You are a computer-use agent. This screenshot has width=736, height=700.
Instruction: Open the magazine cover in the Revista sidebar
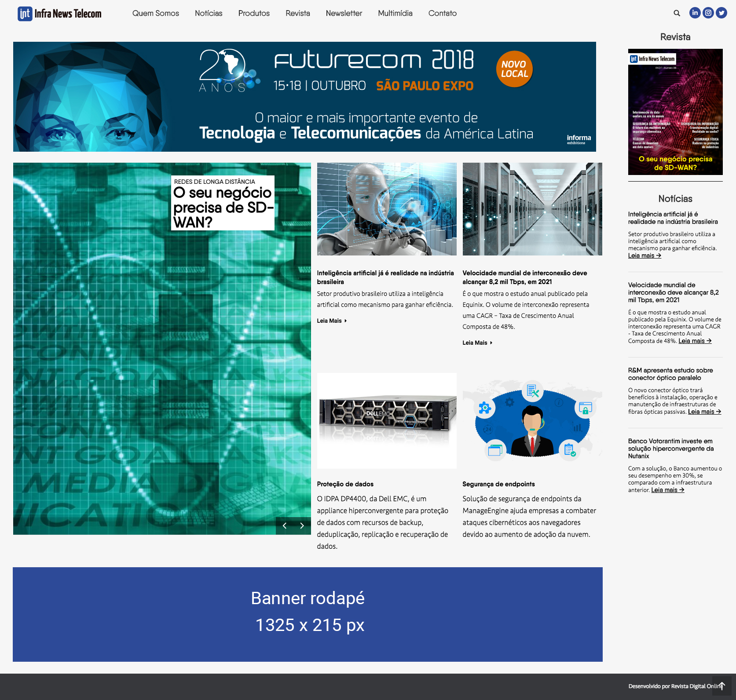pyautogui.click(x=675, y=112)
